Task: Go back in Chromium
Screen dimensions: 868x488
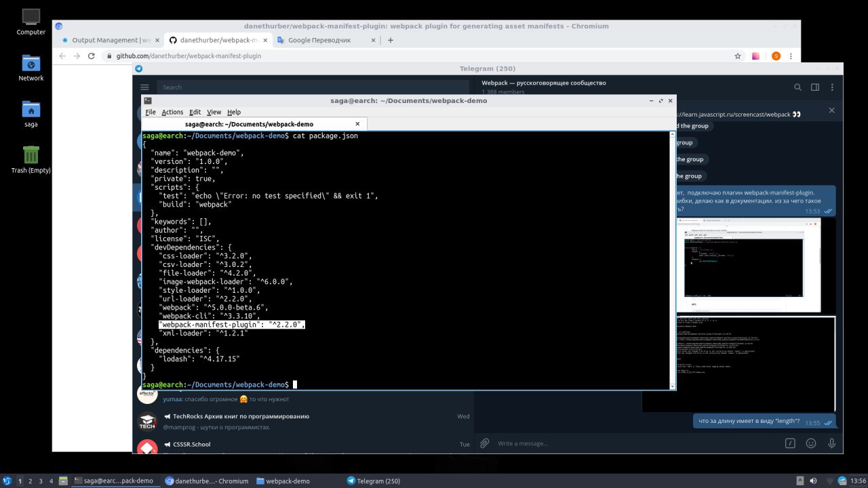Action: pyautogui.click(x=62, y=56)
